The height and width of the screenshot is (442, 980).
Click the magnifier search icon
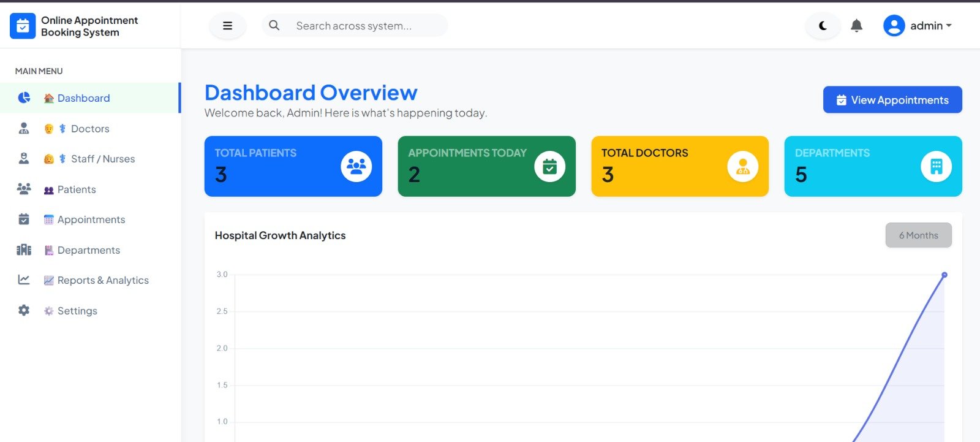tap(274, 25)
